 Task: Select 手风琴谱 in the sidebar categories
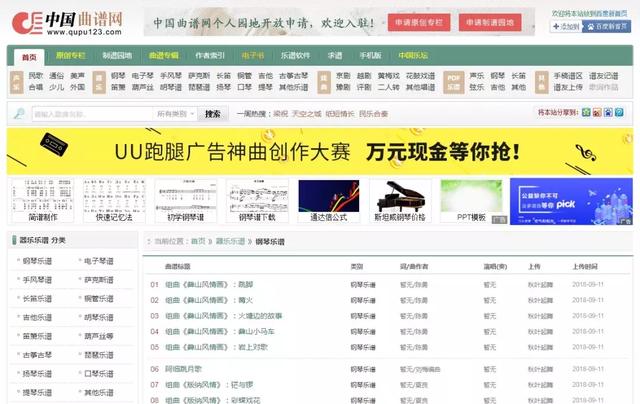[37, 280]
